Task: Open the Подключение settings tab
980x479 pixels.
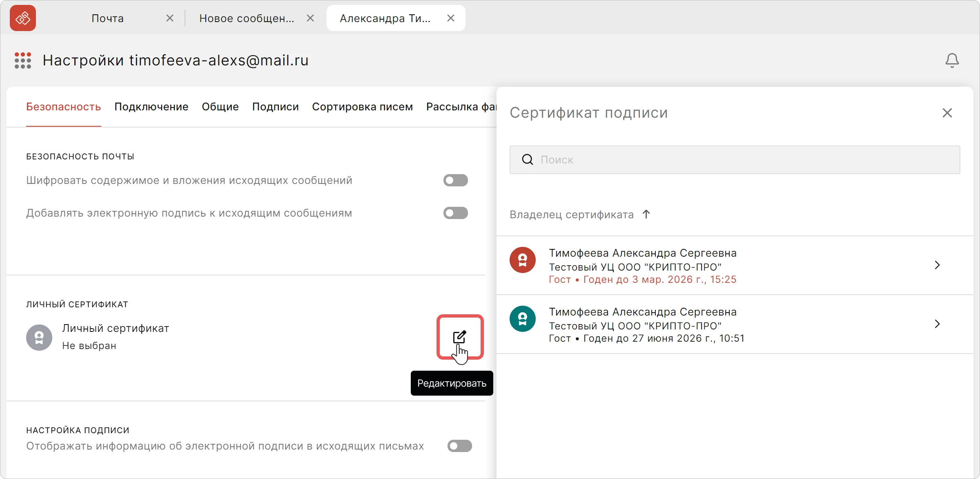Action: point(151,107)
